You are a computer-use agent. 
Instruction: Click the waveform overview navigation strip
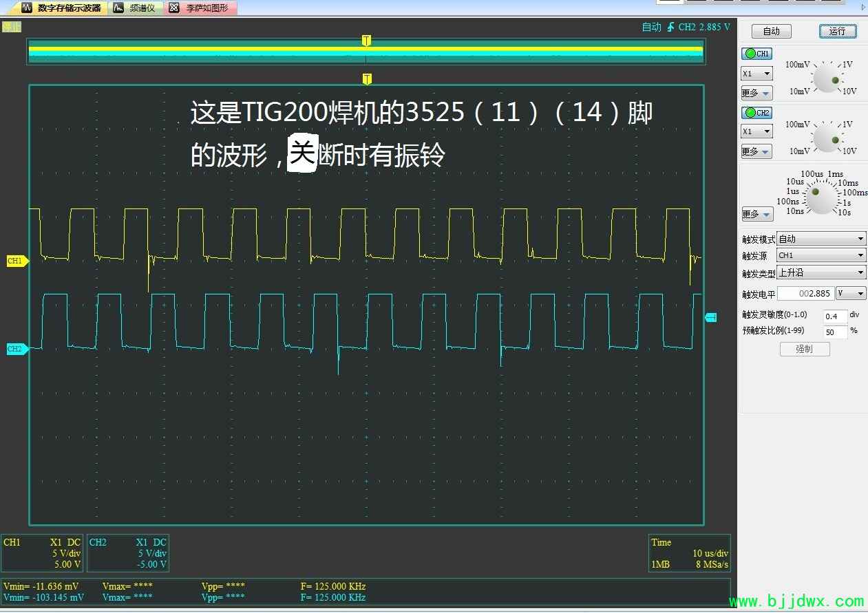tap(207, 52)
